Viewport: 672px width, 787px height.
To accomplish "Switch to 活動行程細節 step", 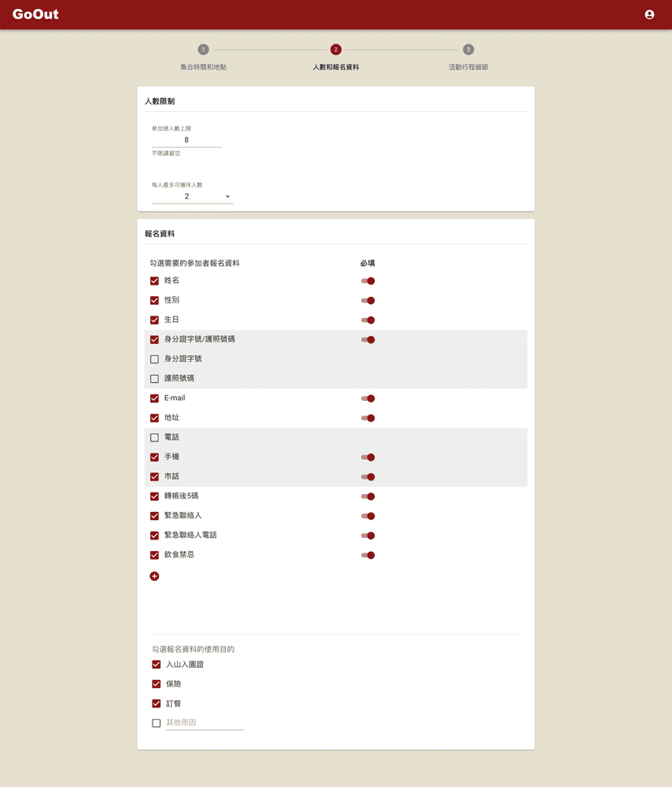I will click(468, 67).
